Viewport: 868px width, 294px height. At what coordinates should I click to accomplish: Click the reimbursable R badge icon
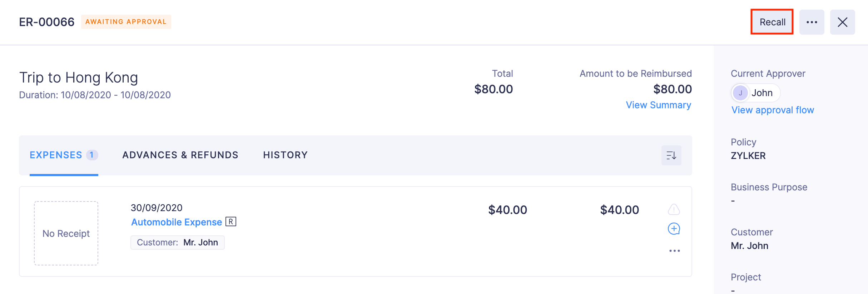tap(231, 222)
